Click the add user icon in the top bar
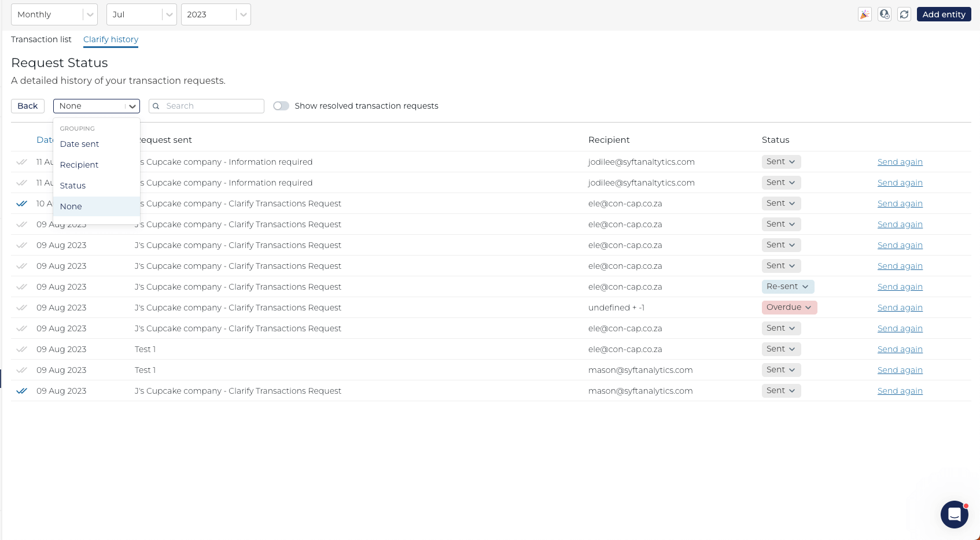Image resolution: width=980 pixels, height=540 pixels. tap(885, 14)
